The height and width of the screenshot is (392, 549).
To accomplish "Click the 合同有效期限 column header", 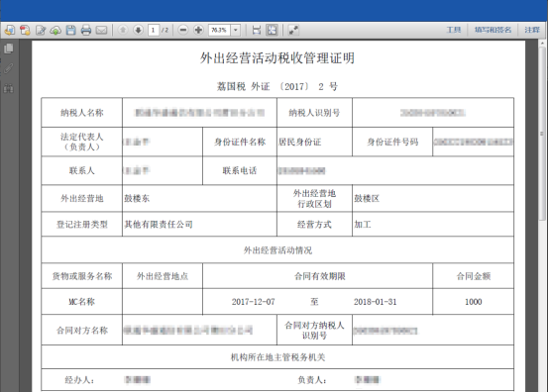I will (x=317, y=276).
